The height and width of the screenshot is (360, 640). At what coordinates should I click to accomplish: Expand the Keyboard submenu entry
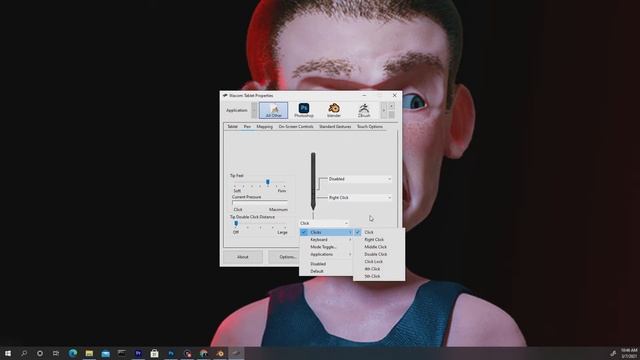point(326,240)
